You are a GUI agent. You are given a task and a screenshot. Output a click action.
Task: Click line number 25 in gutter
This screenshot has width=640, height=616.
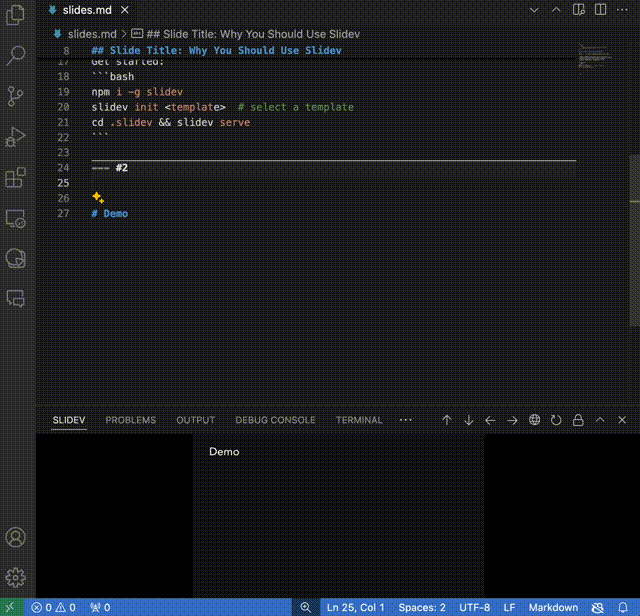(63, 183)
